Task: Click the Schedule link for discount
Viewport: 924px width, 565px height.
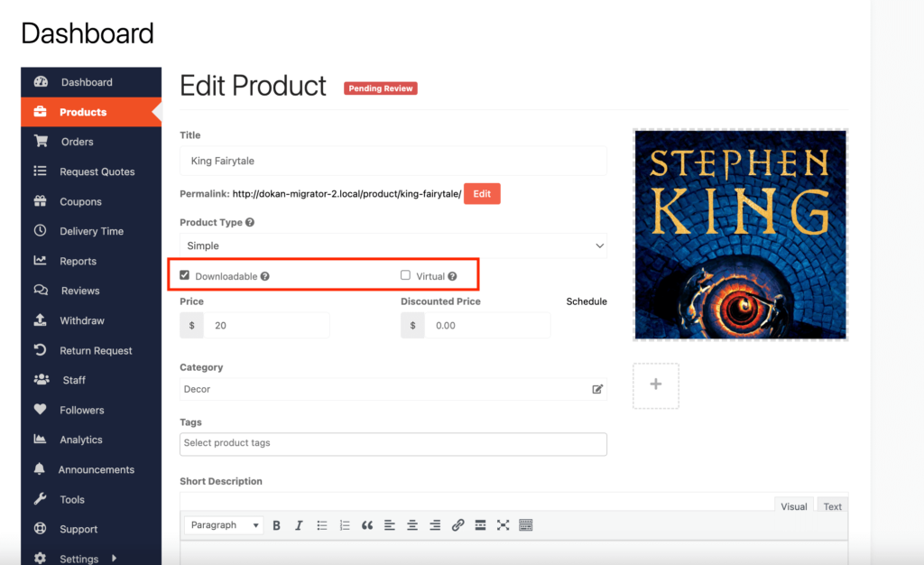Action: [587, 301]
